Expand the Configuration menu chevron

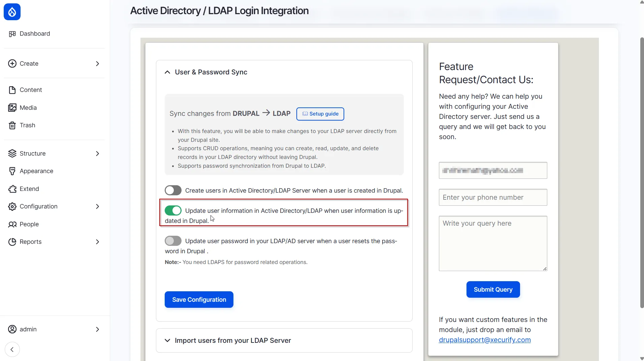pyautogui.click(x=97, y=206)
